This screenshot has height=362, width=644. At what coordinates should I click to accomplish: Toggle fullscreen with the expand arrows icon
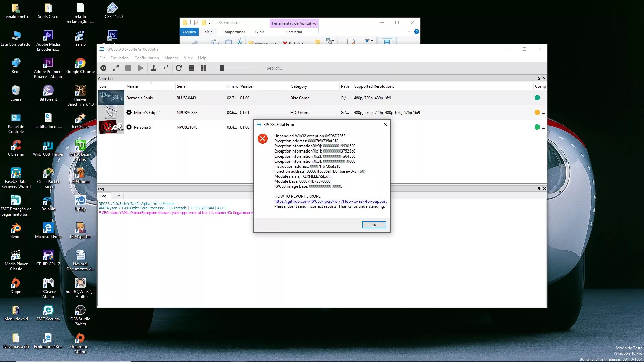pos(116,68)
